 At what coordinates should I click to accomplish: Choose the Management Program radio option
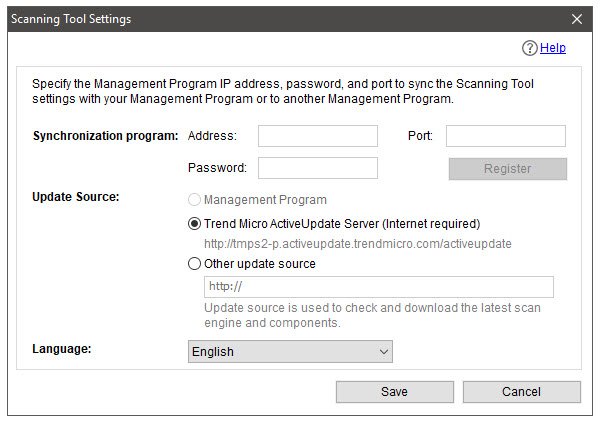(195, 200)
